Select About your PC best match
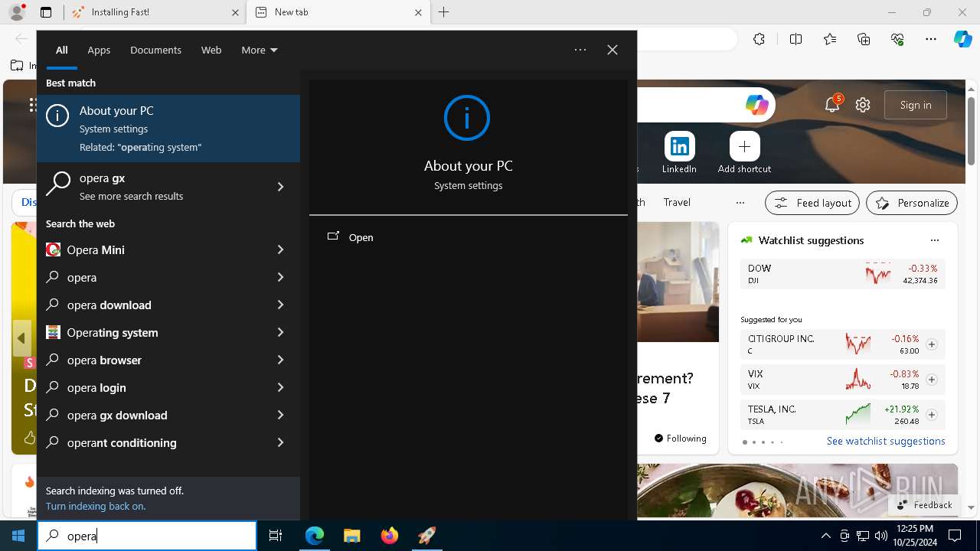This screenshot has height=551, width=980. [x=168, y=129]
